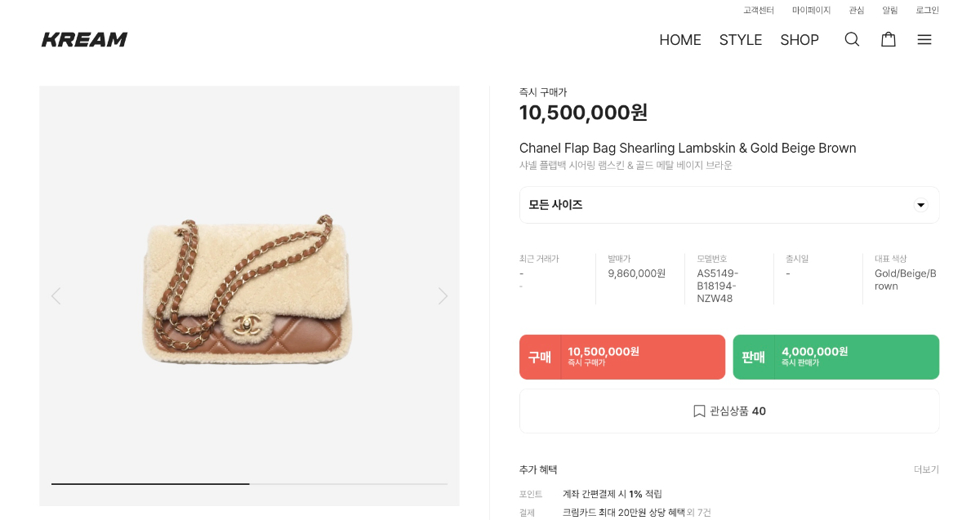The width and height of the screenshot is (980, 520).
Task: Open the 고객센터 link
Action: (759, 11)
